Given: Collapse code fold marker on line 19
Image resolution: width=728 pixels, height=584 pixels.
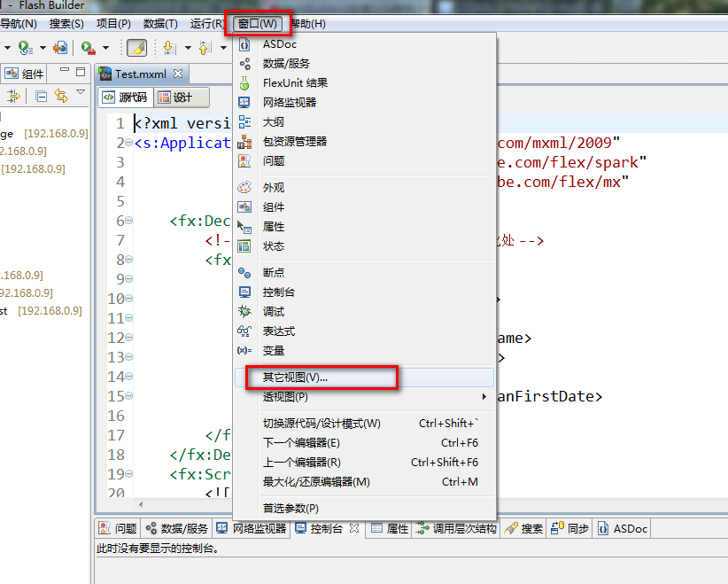Looking at the screenshot, I should tap(128, 474).
